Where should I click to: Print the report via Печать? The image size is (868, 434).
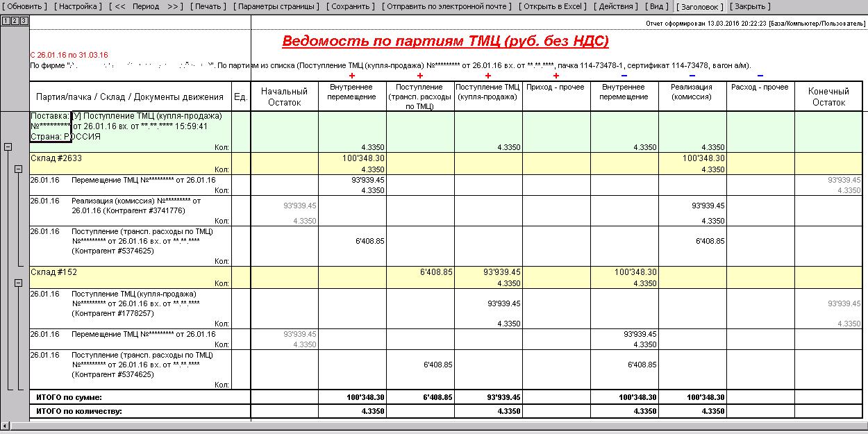(208, 6)
